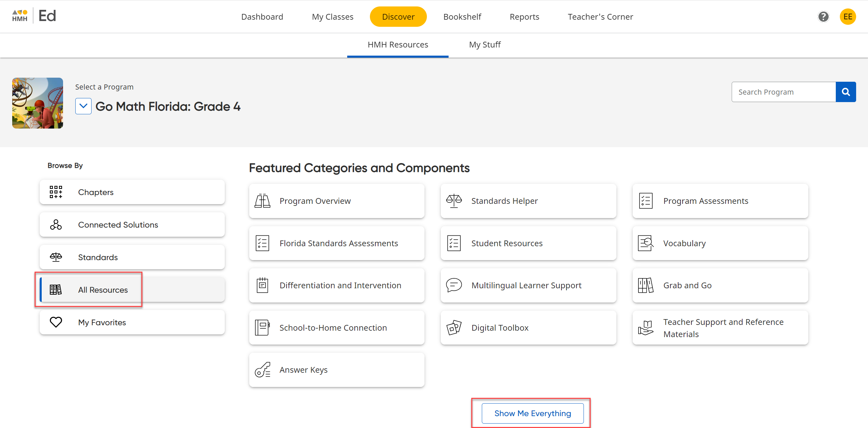The height and width of the screenshot is (428, 868).
Task: Open the Discover dropdown menu
Action: point(398,16)
